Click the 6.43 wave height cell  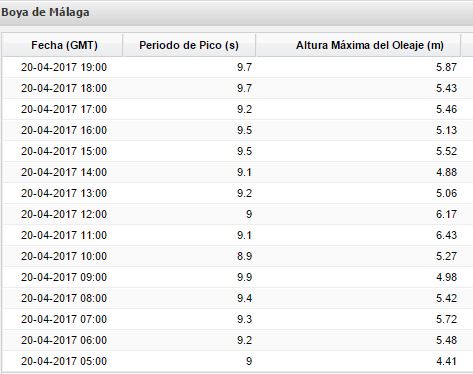(358, 235)
